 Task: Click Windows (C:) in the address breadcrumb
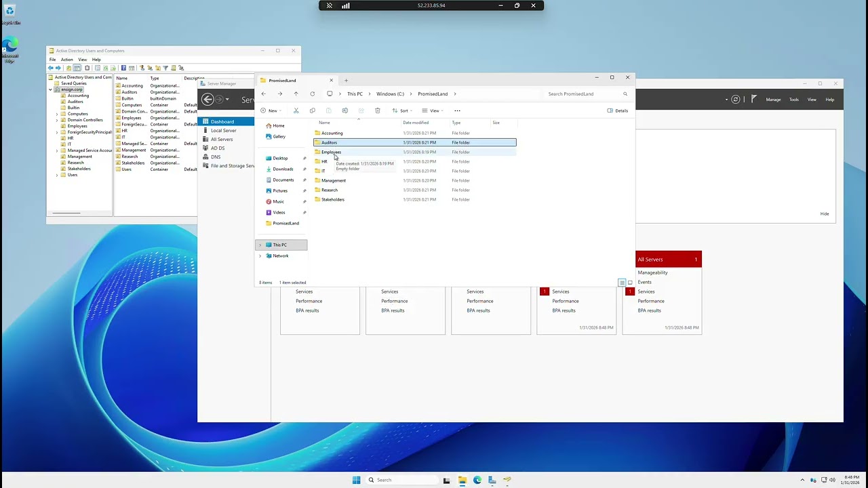(390, 94)
